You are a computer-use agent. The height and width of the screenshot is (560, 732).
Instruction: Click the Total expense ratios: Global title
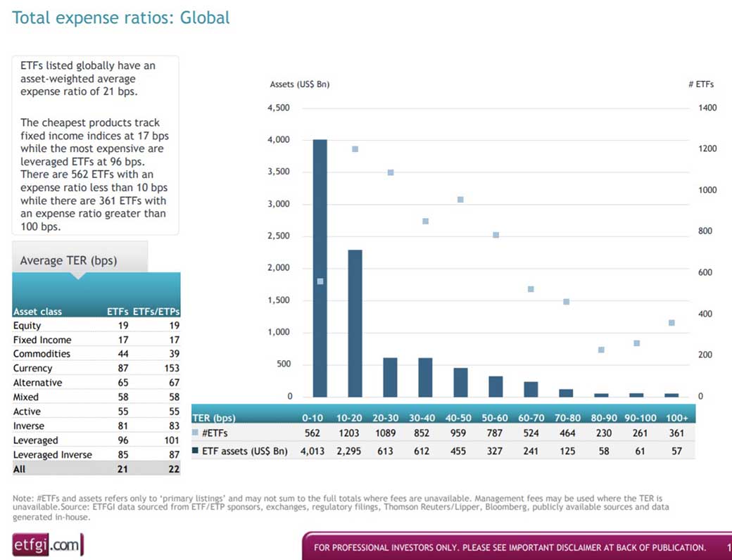coord(121,18)
